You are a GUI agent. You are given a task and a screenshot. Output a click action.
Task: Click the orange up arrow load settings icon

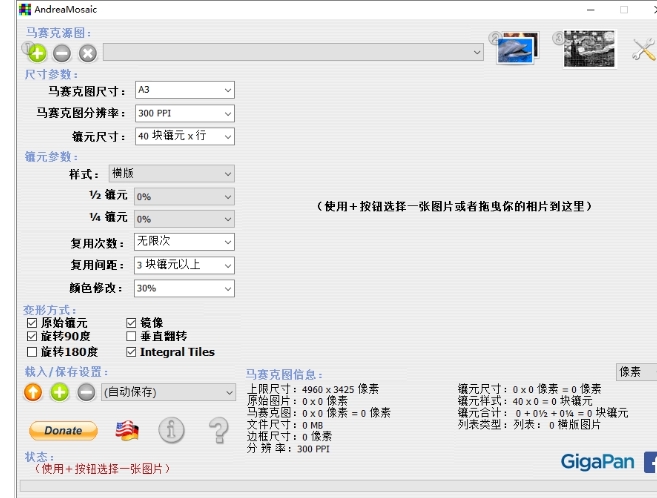coord(33,392)
